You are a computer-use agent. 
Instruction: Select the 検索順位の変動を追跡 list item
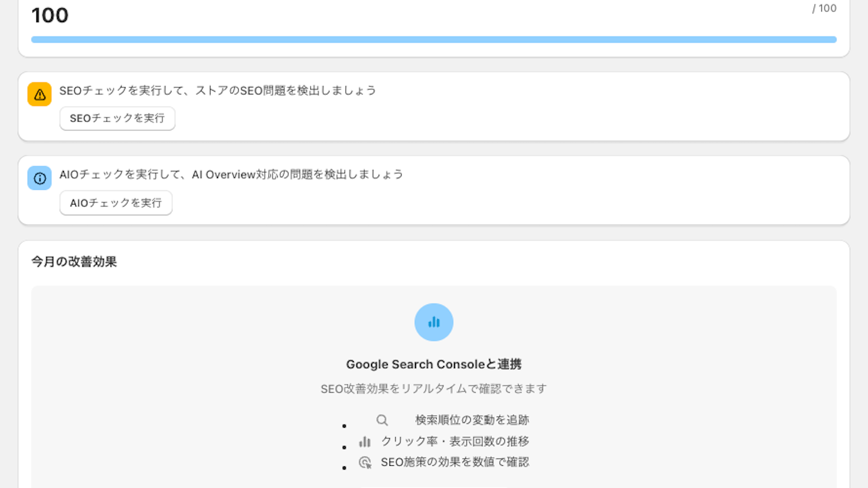[472, 420]
